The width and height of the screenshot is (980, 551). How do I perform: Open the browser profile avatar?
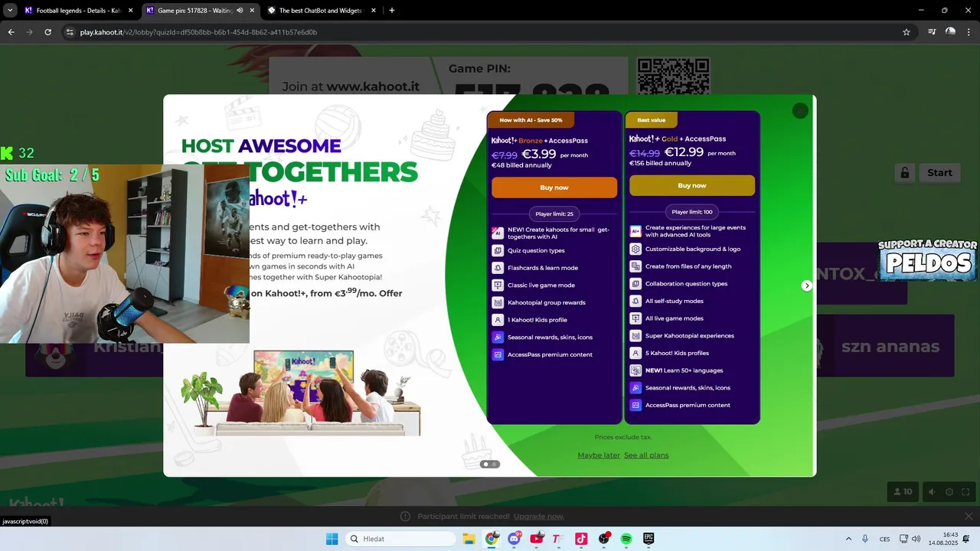pyautogui.click(x=950, y=32)
